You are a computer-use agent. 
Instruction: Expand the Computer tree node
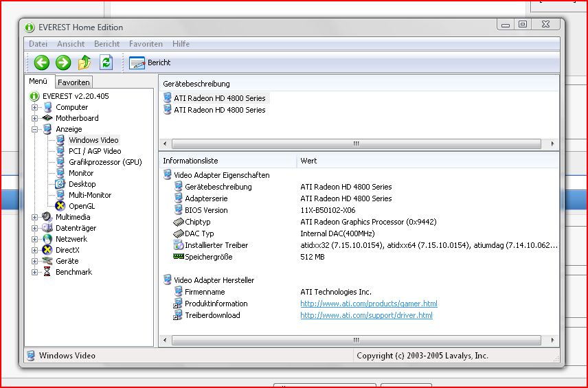click(x=34, y=108)
